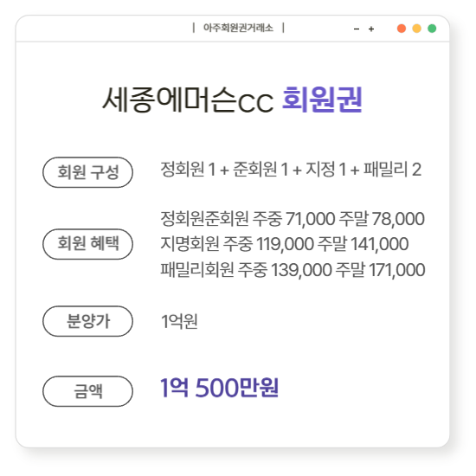This screenshot has width=476, height=476.
Task: Click the plus icon in title bar
Action: click(371, 29)
